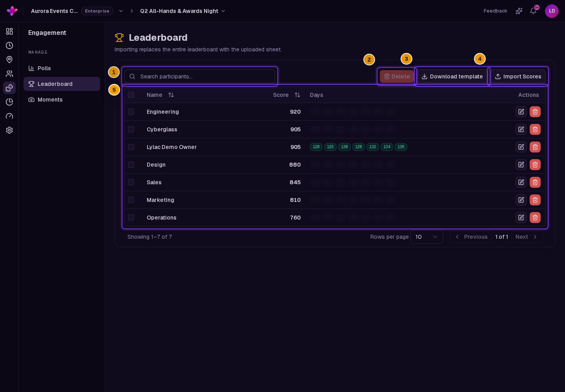Click the Previous page button
Screen dimensions: 565x392
click(471, 237)
